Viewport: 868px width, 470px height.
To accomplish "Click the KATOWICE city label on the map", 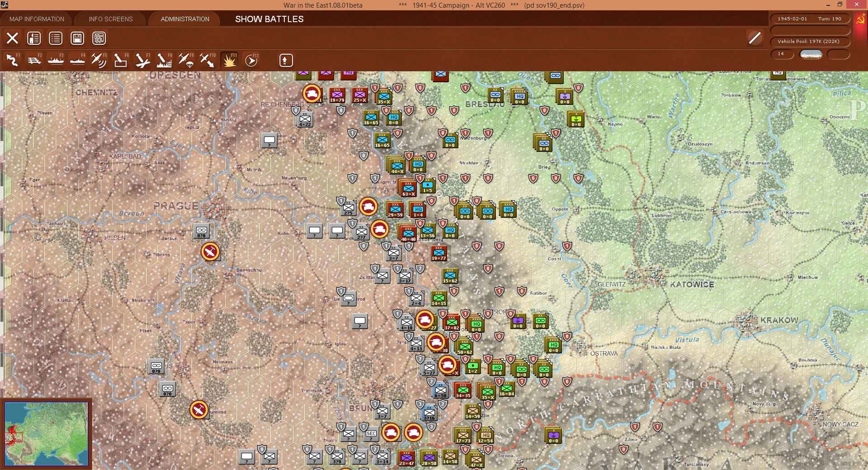I will click(692, 284).
